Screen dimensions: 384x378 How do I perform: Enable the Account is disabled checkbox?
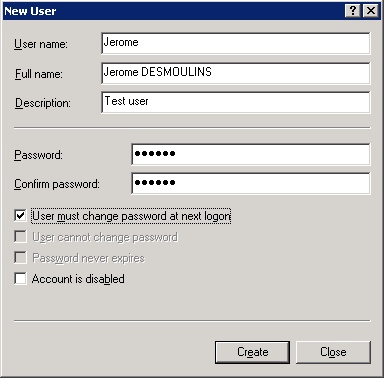[x=20, y=278]
